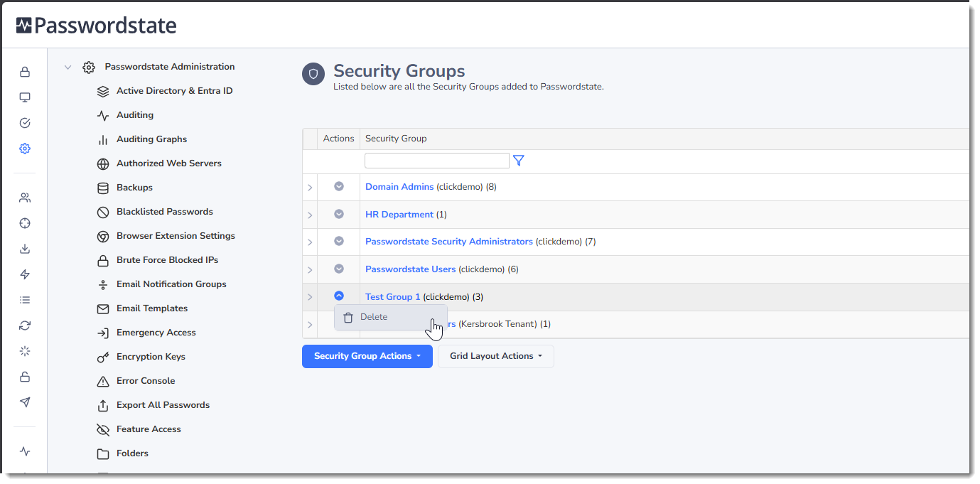Expand the Passwordstate Security Administrators row arrow
The height and width of the screenshot is (484, 980).
[310, 242]
